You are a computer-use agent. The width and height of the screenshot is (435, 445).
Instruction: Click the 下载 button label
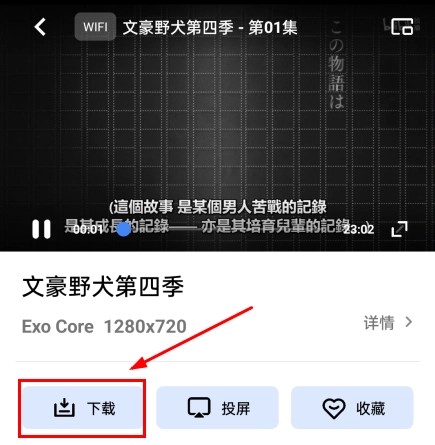(101, 408)
